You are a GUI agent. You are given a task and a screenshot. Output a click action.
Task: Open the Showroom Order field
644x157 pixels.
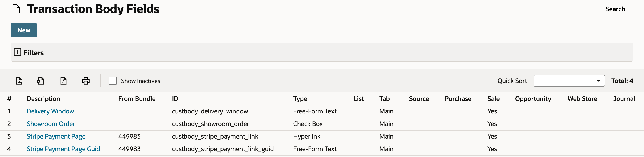pos(51,124)
